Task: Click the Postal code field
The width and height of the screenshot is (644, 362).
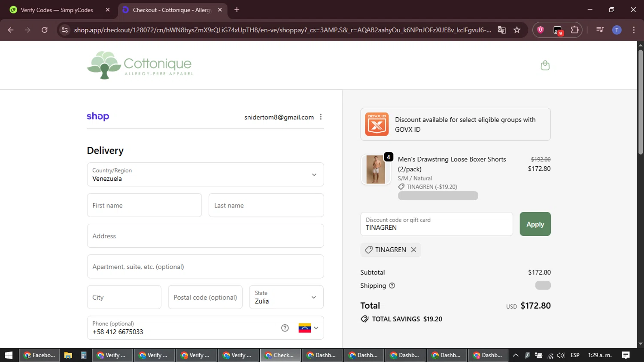Action: 205,297
